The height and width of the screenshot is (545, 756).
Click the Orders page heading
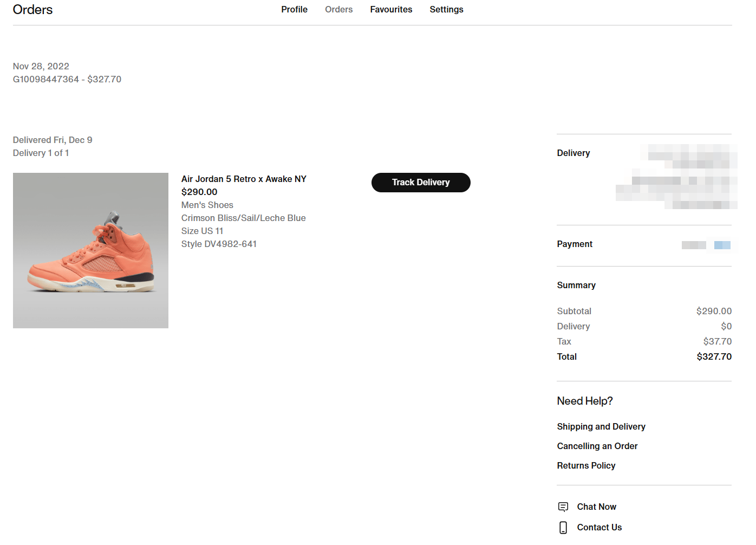pos(32,10)
